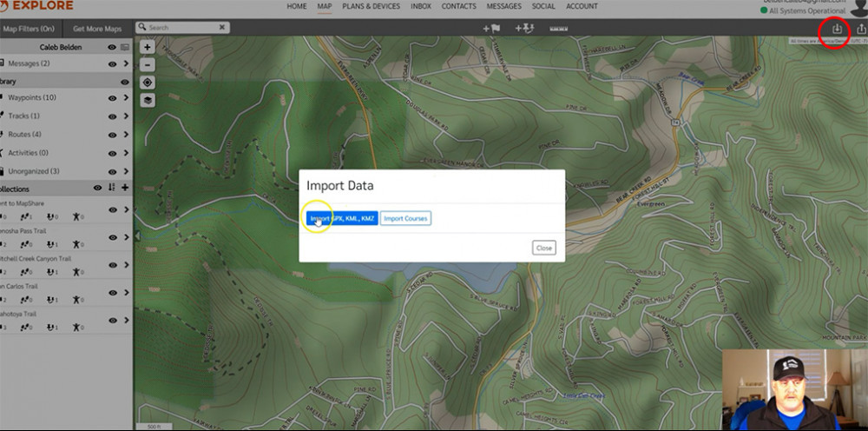The height and width of the screenshot is (431, 868).
Task: Close the Import Data dialog
Action: (x=544, y=248)
